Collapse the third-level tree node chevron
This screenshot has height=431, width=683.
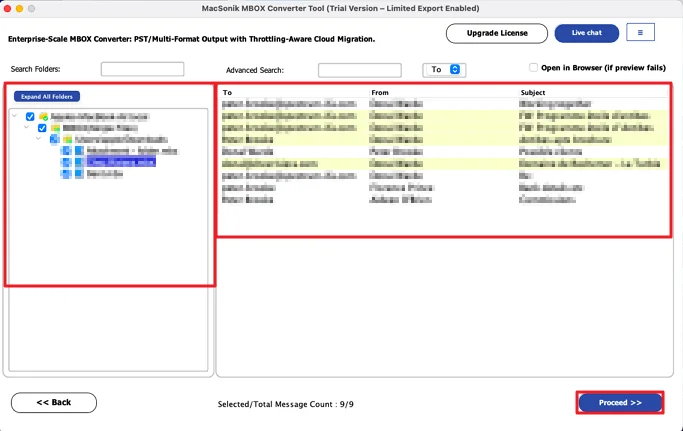coord(39,139)
